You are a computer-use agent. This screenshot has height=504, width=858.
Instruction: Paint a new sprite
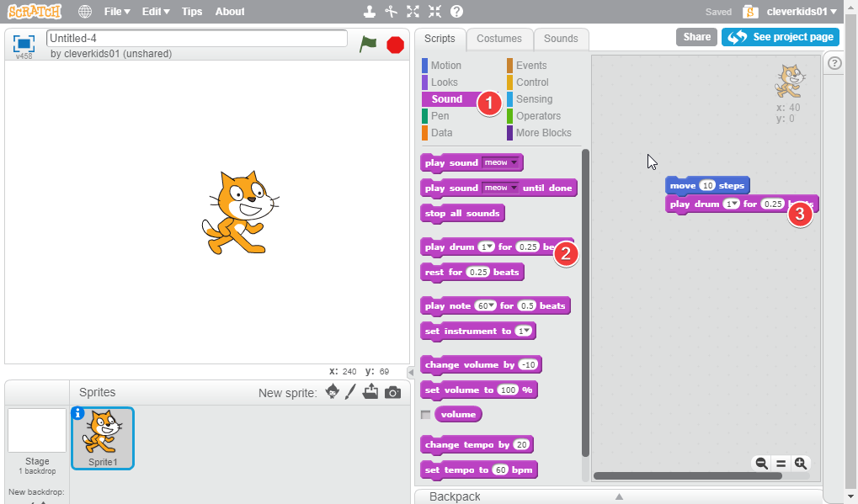point(351,391)
